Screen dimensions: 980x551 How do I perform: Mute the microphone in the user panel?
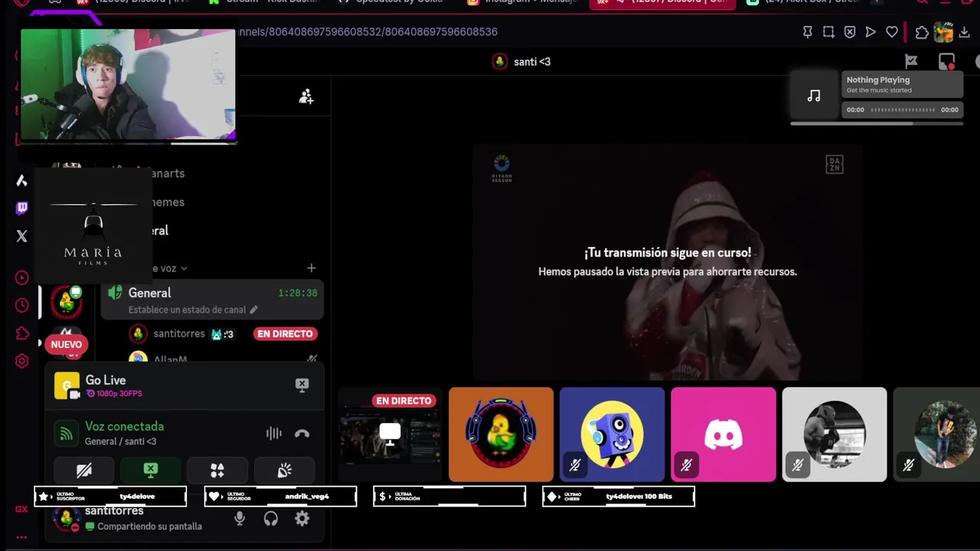pyautogui.click(x=240, y=519)
